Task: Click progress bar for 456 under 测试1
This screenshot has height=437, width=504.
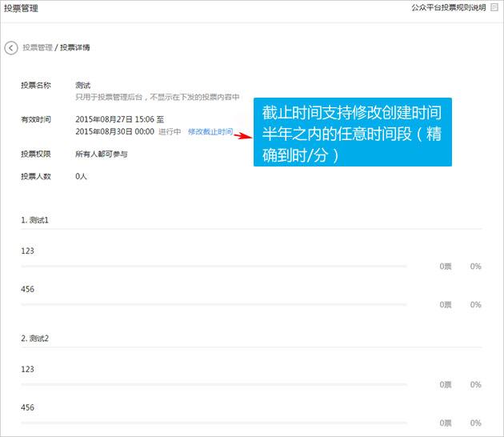Action: 214,304
